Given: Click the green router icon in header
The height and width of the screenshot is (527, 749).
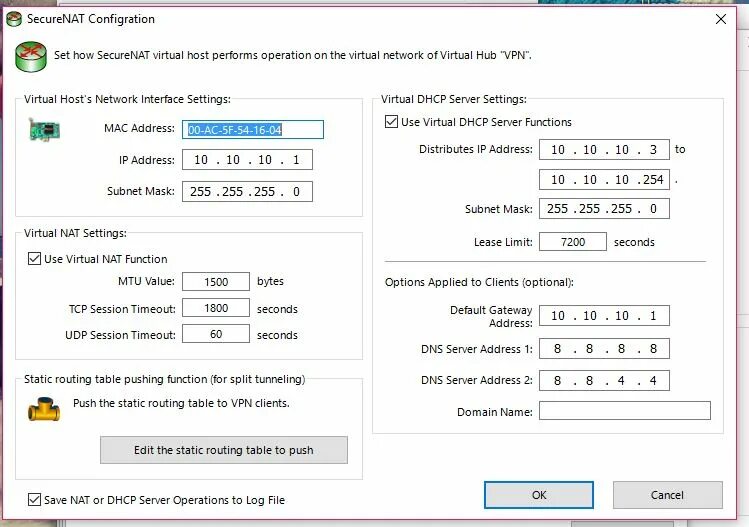Looking at the screenshot, I should point(31,57).
